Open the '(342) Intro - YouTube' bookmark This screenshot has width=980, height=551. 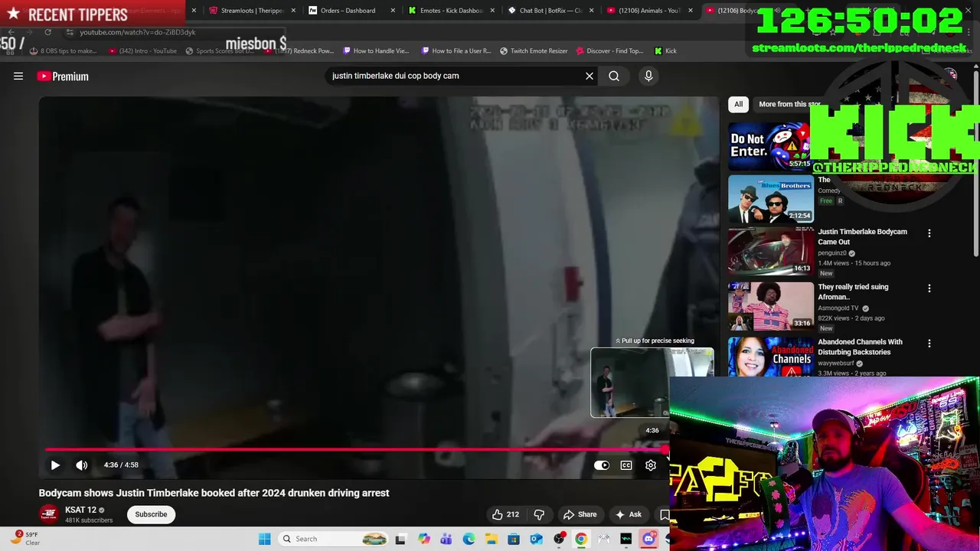point(142,51)
